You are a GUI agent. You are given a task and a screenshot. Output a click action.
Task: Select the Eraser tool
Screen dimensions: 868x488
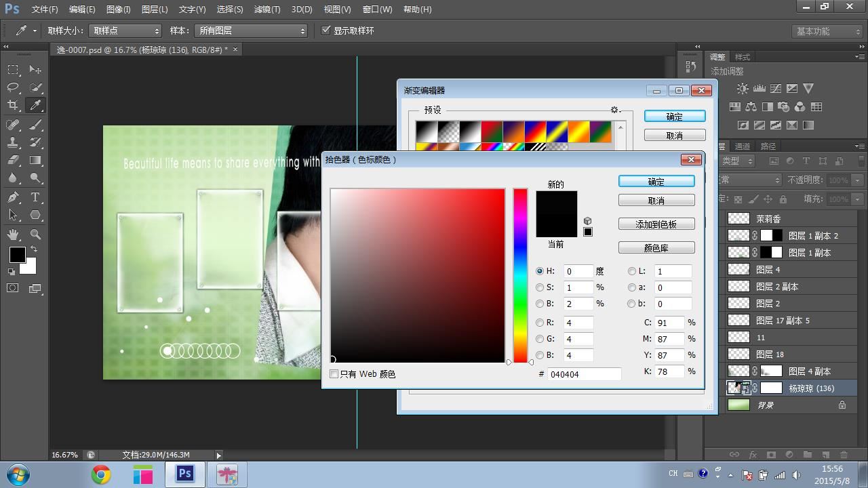coord(13,161)
